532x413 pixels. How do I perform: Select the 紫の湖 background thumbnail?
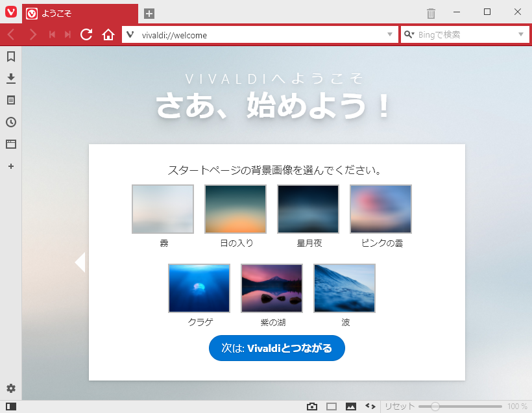point(272,288)
